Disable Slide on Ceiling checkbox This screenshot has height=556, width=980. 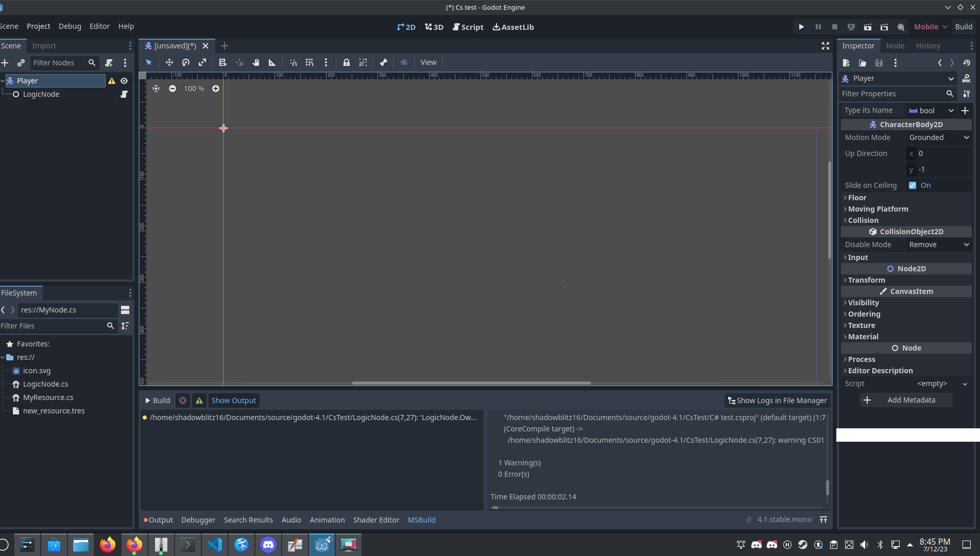913,185
